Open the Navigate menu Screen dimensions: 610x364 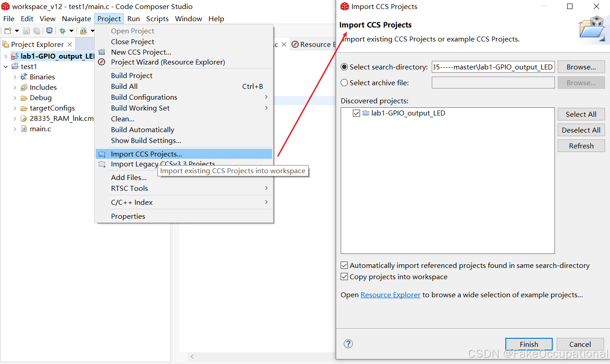76,18
